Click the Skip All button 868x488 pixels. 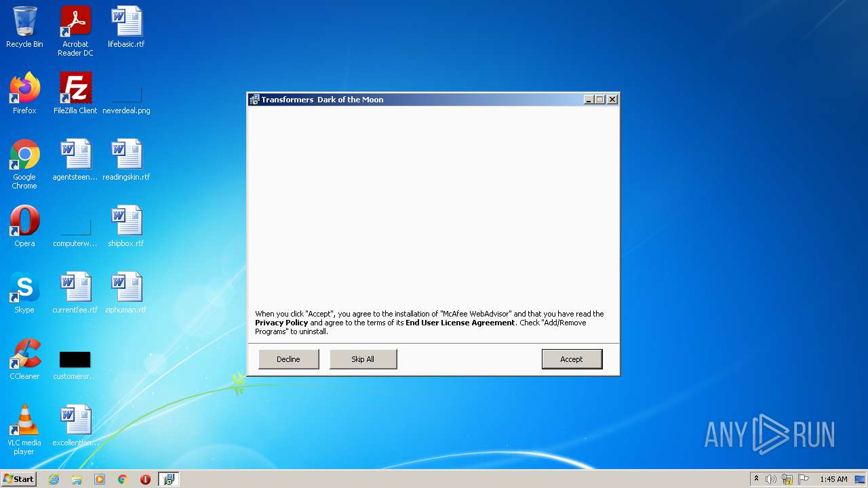(363, 359)
